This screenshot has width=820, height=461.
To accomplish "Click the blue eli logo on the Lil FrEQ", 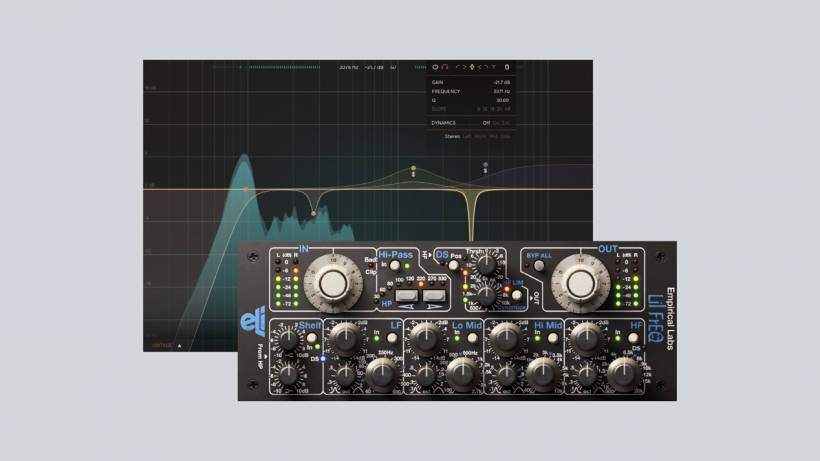I will coord(253,321).
